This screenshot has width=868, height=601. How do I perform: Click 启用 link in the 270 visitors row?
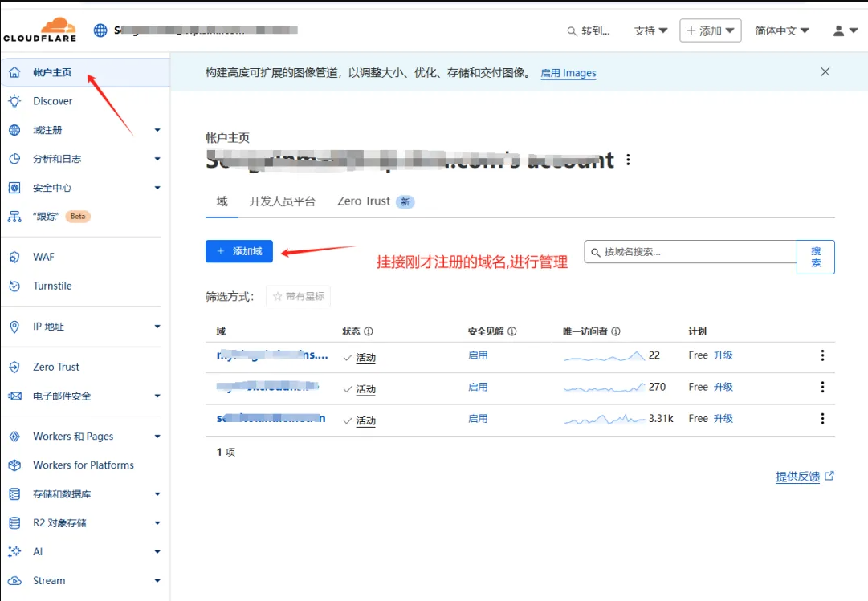click(x=478, y=387)
